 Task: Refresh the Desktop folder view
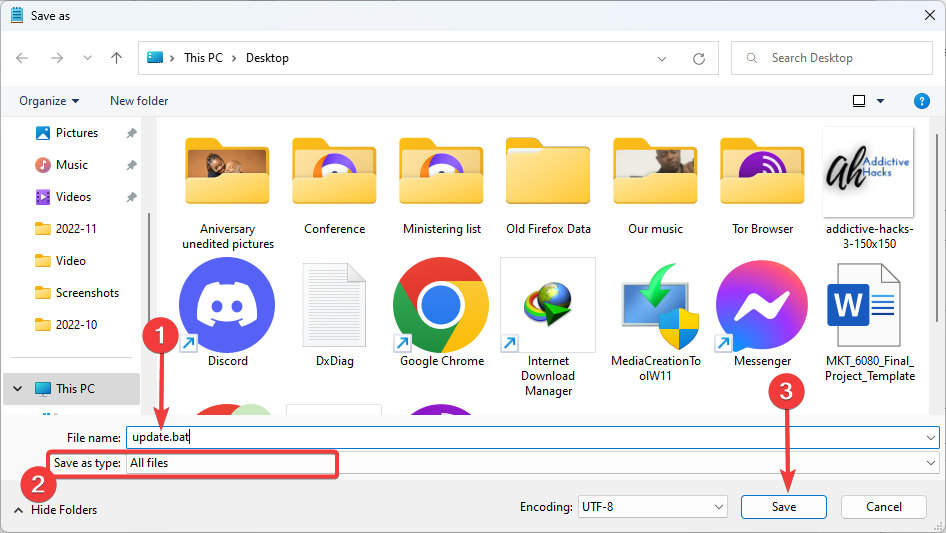(x=699, y=59)
